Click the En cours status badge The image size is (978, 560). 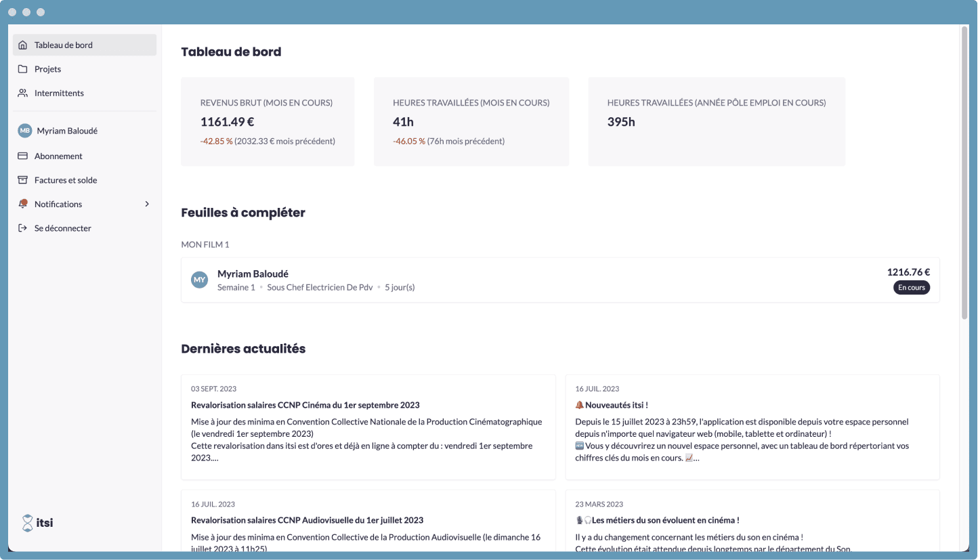tap(912, 287)
